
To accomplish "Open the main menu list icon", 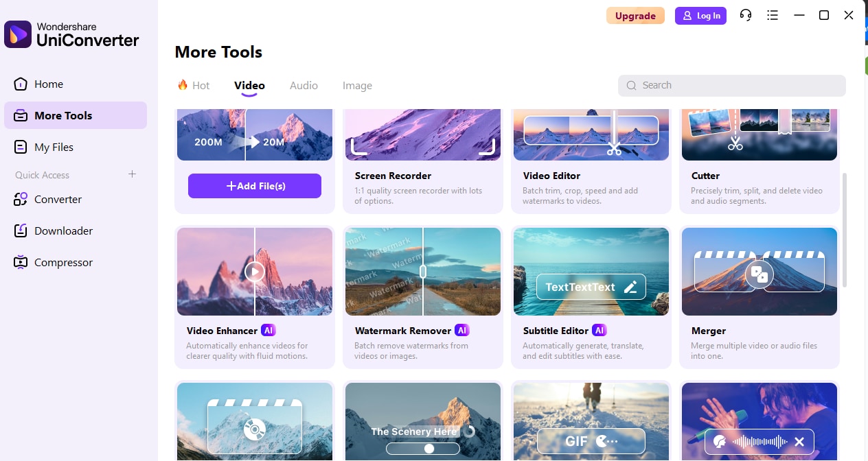I will 773,15.
